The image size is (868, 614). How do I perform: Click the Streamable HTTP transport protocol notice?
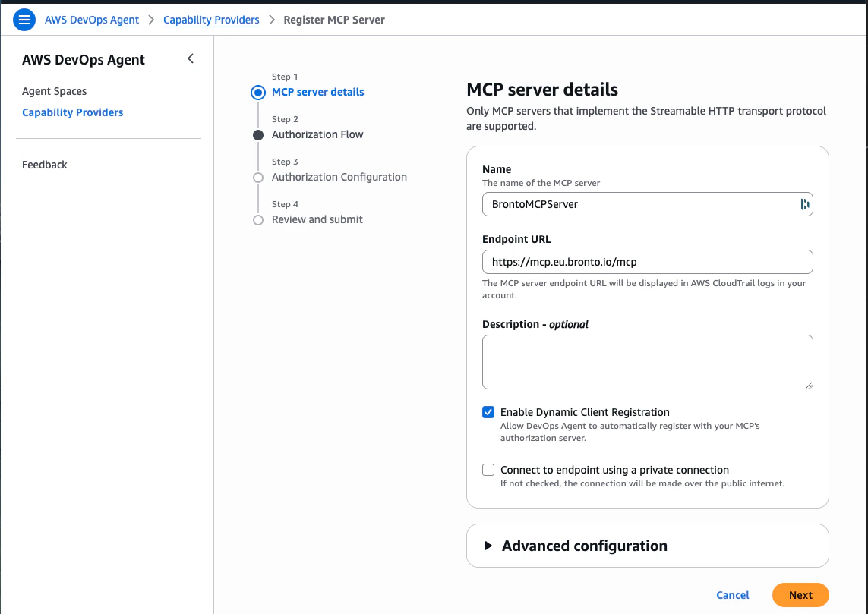pos(646,118)
